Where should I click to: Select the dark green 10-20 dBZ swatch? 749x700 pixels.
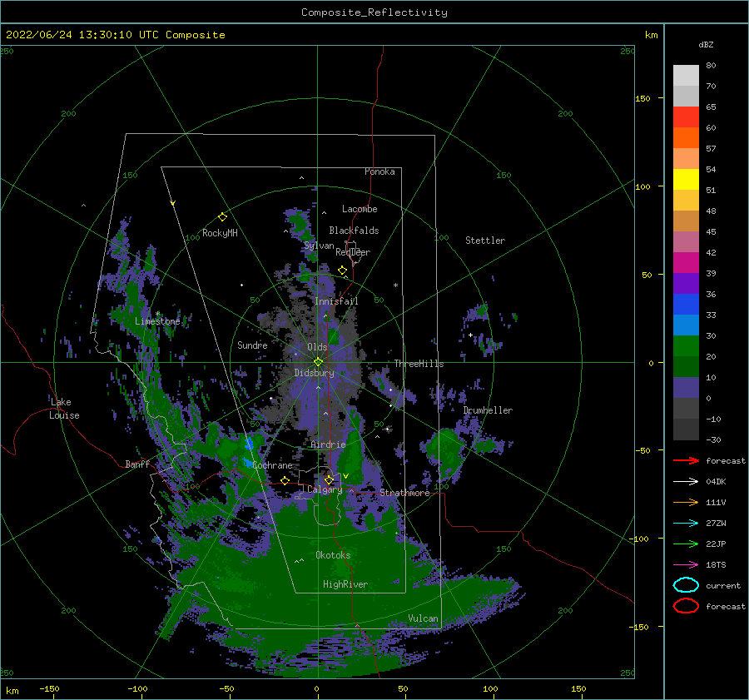pos(686,366)
